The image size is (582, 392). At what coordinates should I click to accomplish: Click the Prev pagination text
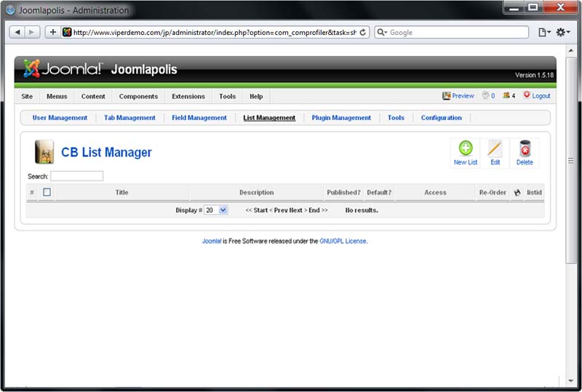(281, 210)
